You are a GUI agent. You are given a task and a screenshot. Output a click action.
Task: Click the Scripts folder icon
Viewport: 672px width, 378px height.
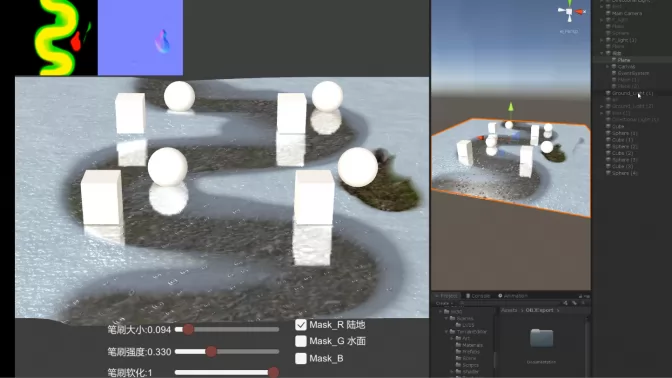(x=458, y=365)
